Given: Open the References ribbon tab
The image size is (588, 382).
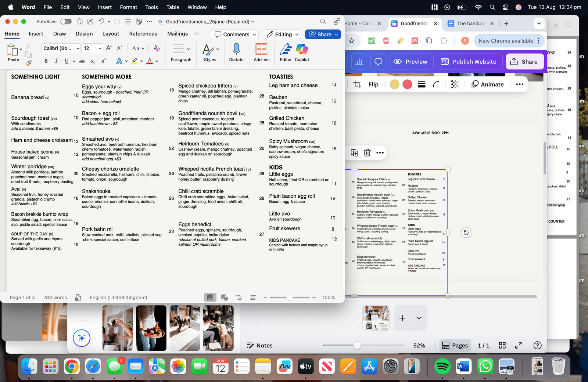Looking at the screenshot, I should tap(143, 34).
